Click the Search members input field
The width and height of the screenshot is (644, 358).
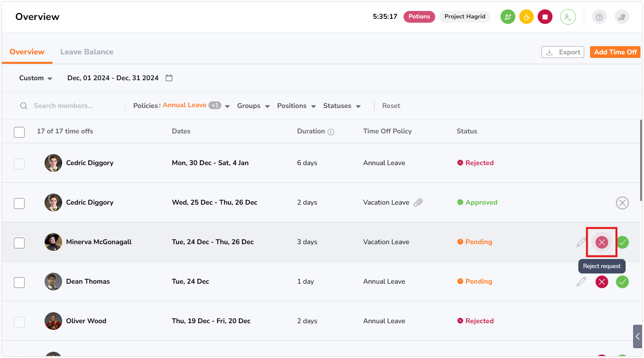click(74, 106)
